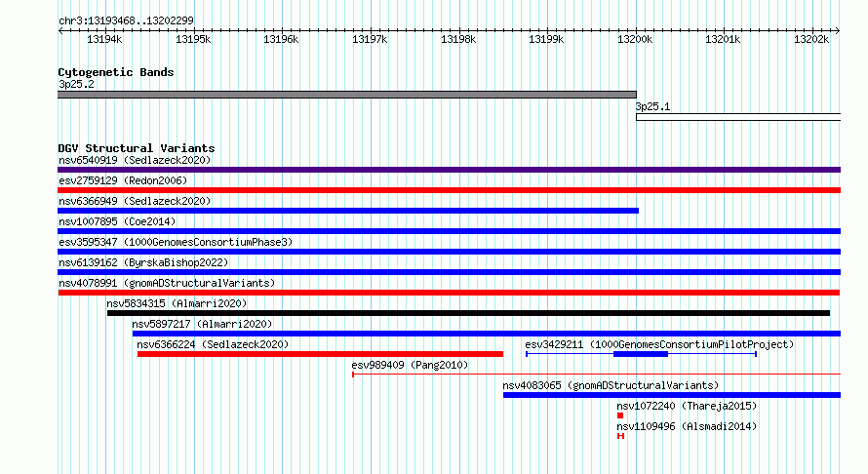Open the nsv6540919 (Sedlazeck2020) label
Screen dimensions: 868x474
point(135,160)
